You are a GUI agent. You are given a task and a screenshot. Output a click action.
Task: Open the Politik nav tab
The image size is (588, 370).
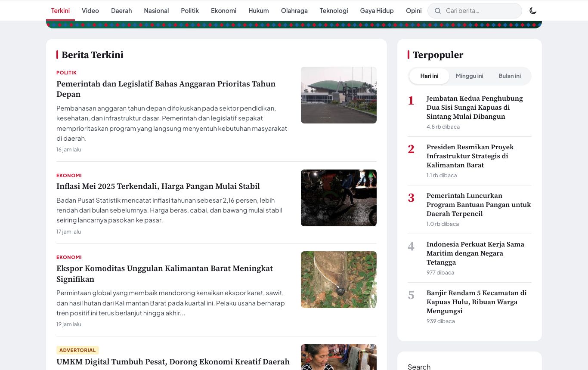(190, 11)
